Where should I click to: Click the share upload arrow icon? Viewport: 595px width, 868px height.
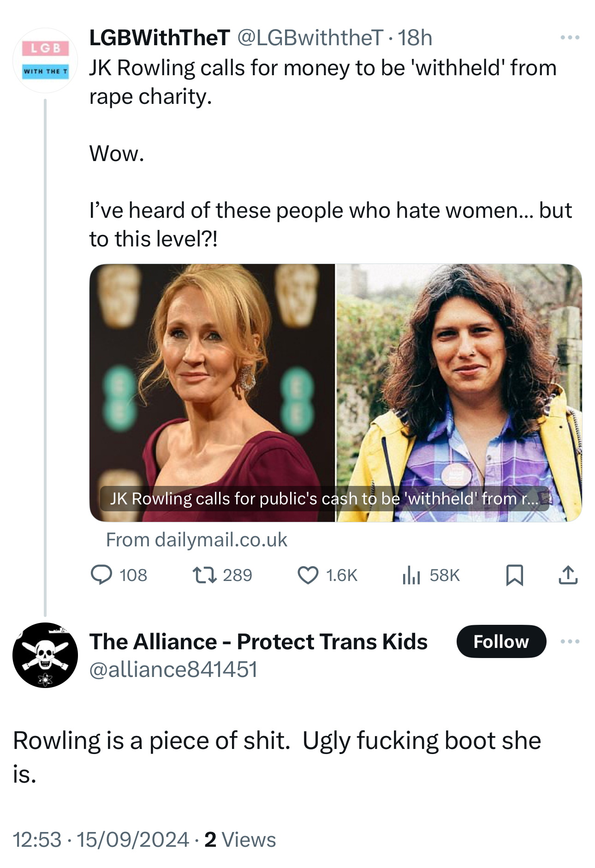point(568,575)
